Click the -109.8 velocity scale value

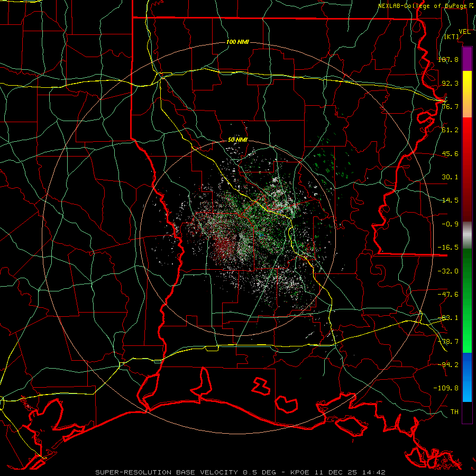point(446,388)
